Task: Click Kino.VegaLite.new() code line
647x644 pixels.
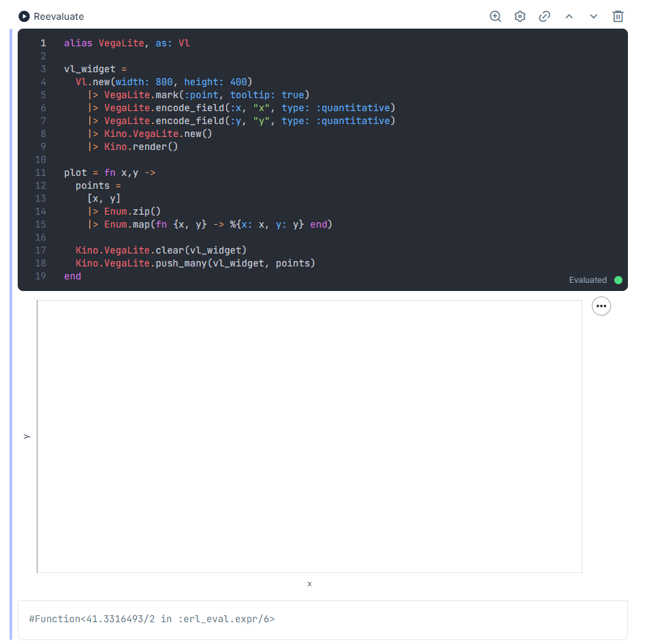Action: 150,134
